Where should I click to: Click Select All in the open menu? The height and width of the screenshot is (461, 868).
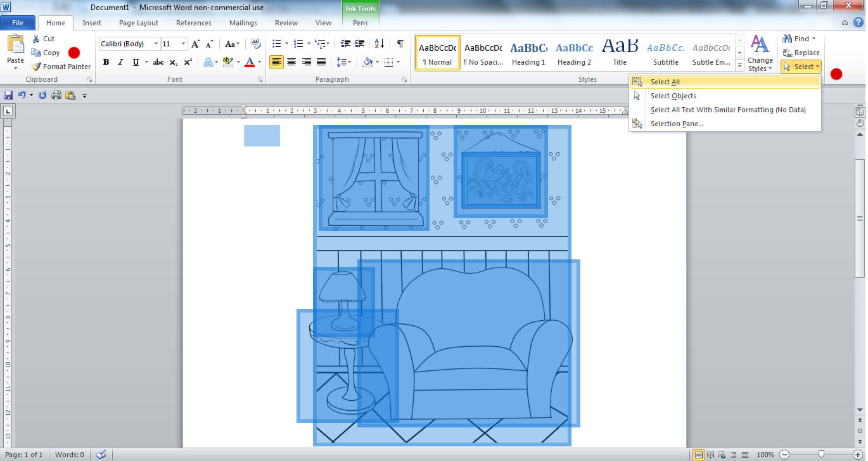(664, 81)
